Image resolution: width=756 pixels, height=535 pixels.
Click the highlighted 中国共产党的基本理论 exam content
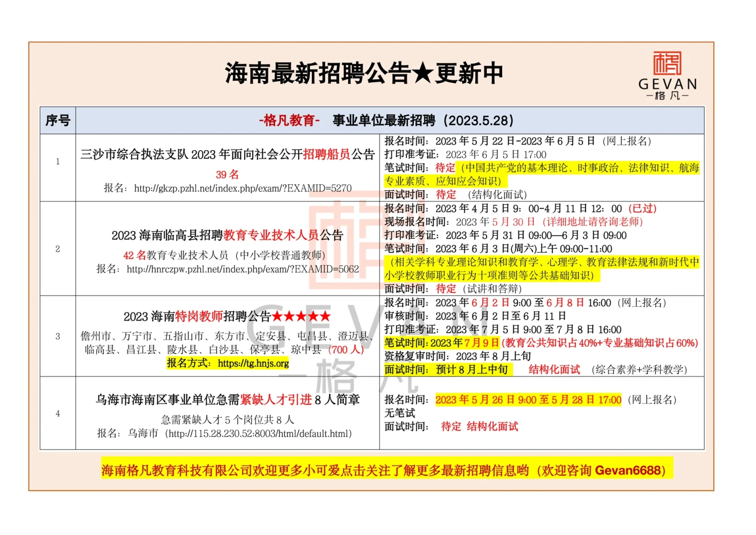point(542,174)
